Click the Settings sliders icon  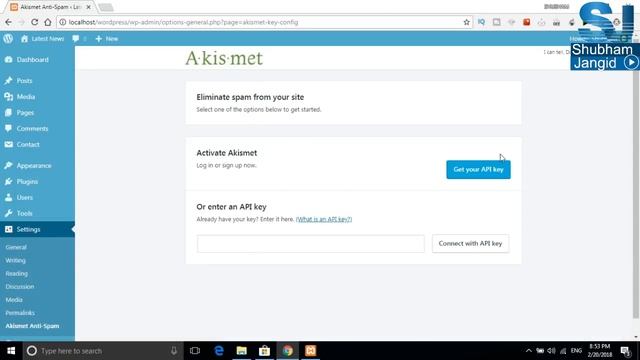pyautogui.click(x=9, y=229)
